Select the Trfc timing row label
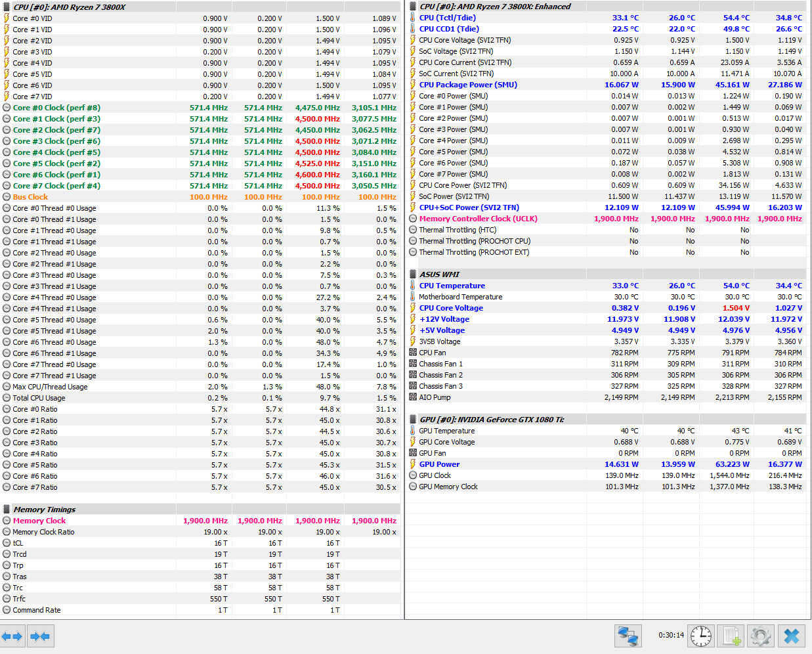 19,599
